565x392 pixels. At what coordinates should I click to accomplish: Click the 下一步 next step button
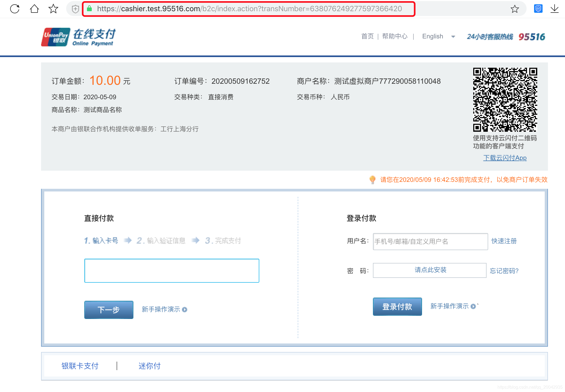point(109,310)
